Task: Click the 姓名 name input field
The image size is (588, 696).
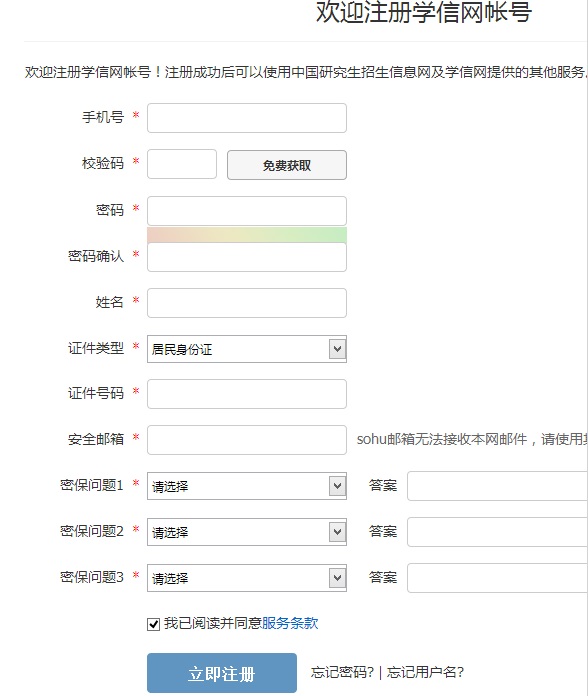Action: tap(247, 303)
